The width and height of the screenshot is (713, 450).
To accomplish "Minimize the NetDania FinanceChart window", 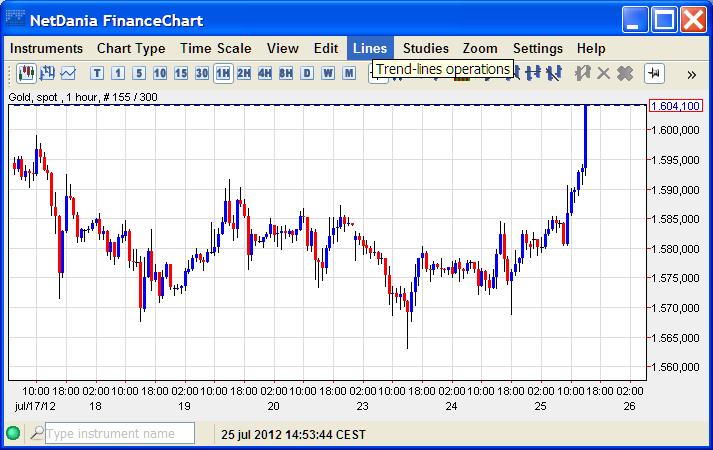I will tap(635, 20).
